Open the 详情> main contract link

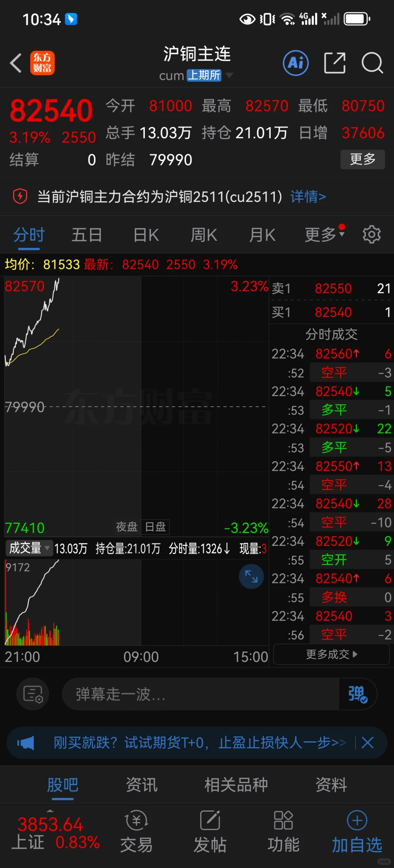click(x=308, y=196)
